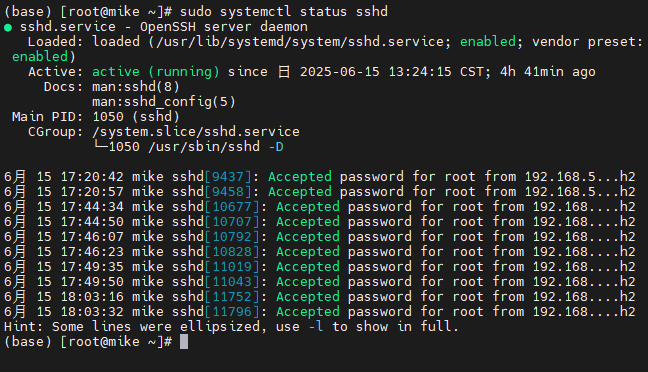Image resolution: width=648 pixels, height=372 pixels.
Task: Click the blue '-D' flag of sshd
Action: coord(276,147)
